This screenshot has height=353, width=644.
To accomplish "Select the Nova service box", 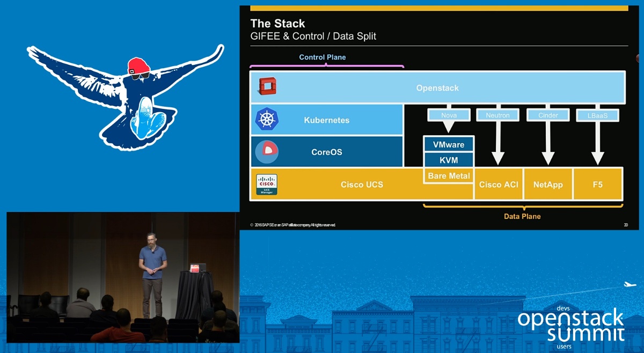I will click(x=449, y=115).
